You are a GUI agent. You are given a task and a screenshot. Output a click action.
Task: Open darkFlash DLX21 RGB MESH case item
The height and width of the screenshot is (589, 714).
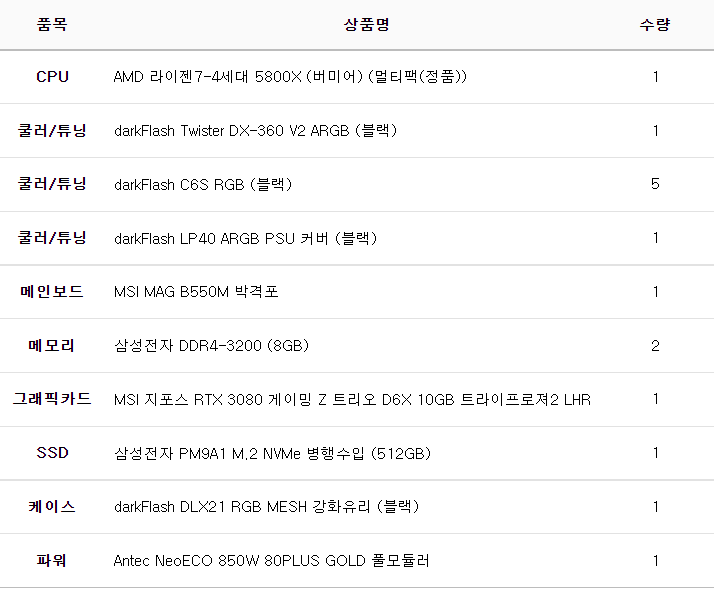point(266,507)
